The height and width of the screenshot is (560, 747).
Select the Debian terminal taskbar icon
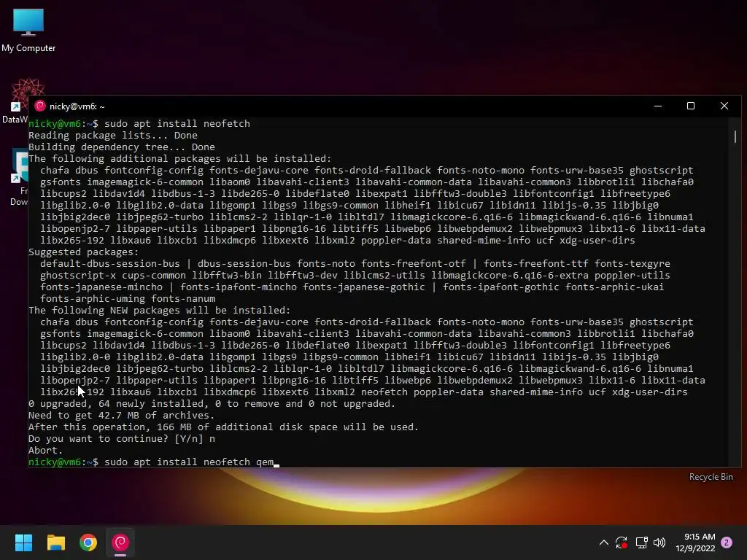pos(120,542)
